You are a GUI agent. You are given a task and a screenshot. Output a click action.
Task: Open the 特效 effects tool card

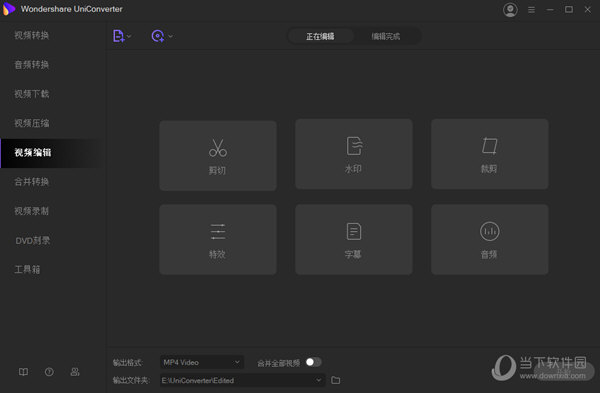pos(218,239)
